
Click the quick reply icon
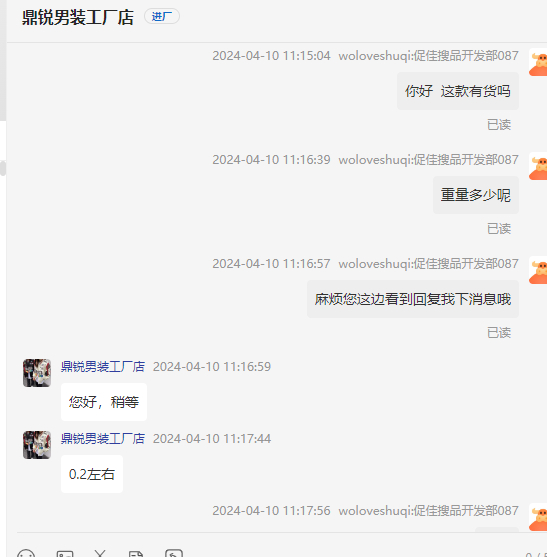174,553
